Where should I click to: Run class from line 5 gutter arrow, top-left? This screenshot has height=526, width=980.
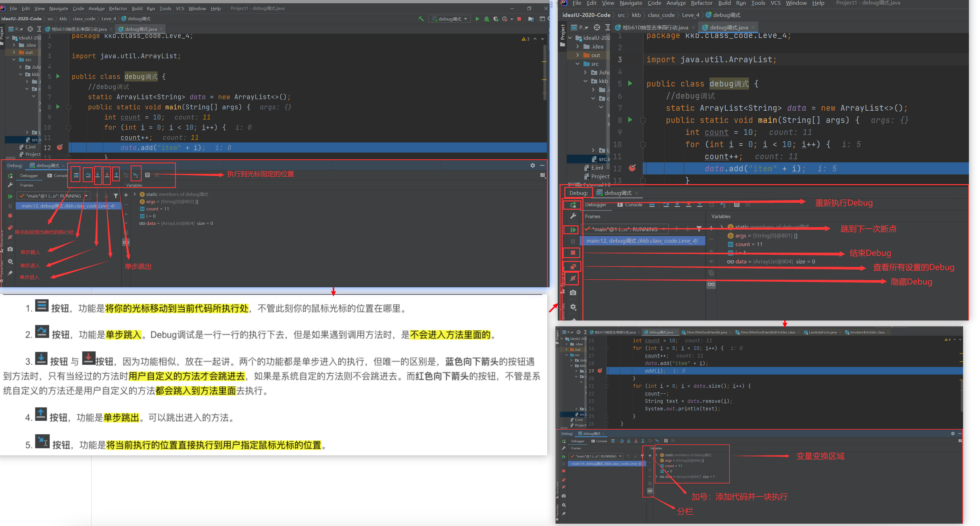point(58,76)
